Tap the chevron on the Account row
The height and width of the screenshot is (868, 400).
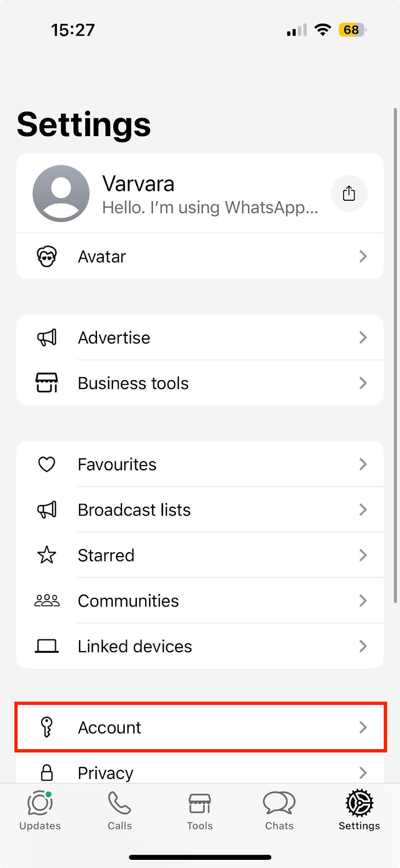click(363, 727)
